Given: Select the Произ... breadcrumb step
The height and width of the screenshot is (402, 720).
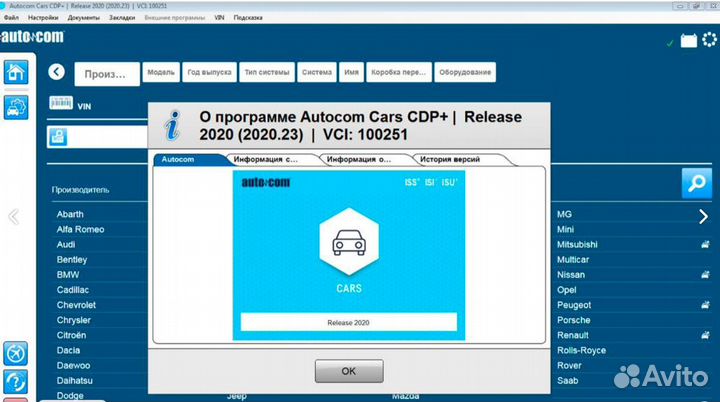Looking at the screenshot, I should pos(107,74).
